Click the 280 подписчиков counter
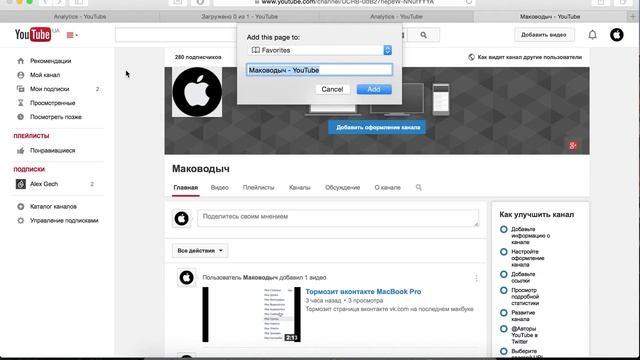 pos(198,57)
